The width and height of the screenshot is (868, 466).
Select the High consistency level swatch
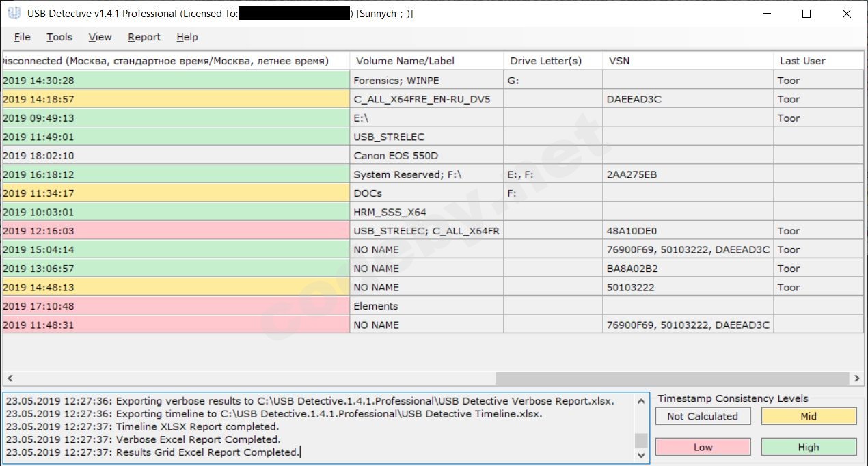coord(809,448)
